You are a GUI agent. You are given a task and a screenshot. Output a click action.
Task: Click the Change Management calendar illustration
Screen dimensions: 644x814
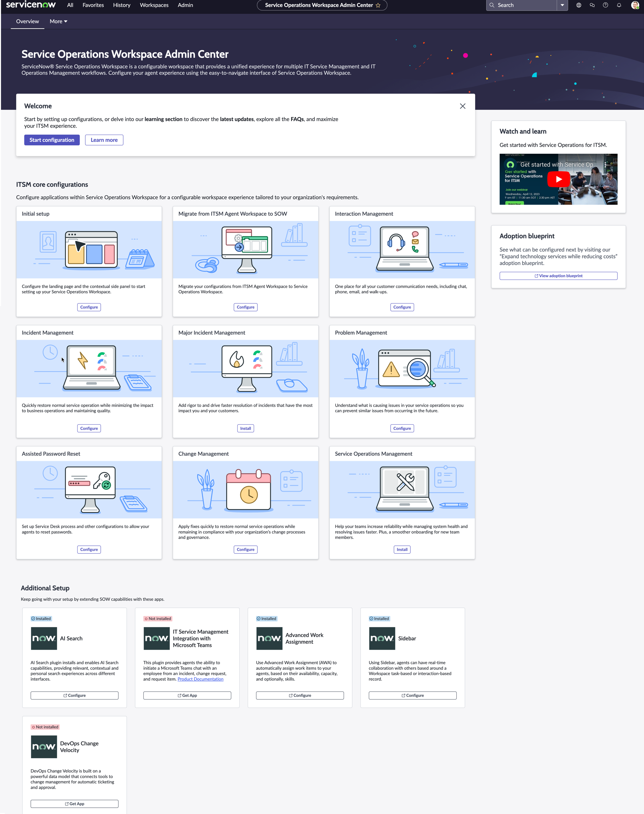(245, 490)
